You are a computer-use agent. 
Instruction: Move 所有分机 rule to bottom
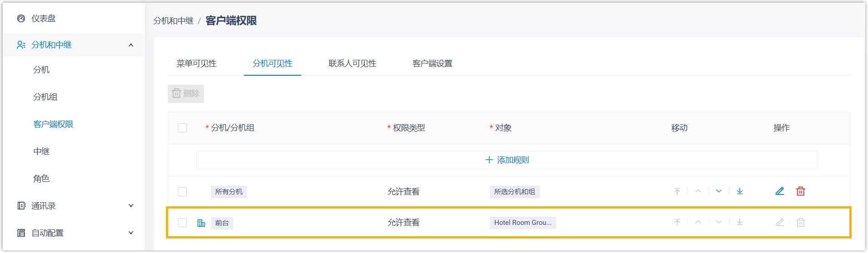coord(740,191)
